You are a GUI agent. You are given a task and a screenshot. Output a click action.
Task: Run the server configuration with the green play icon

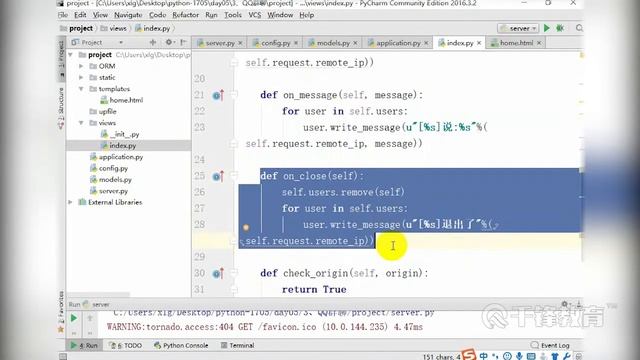pyautogui.click(x=547, y=28)
